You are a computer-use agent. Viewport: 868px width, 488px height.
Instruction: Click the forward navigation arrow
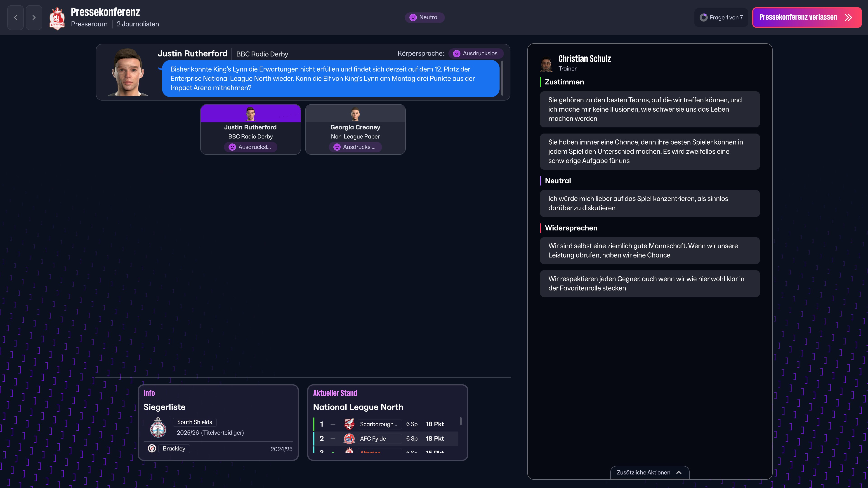click(34, 18)
